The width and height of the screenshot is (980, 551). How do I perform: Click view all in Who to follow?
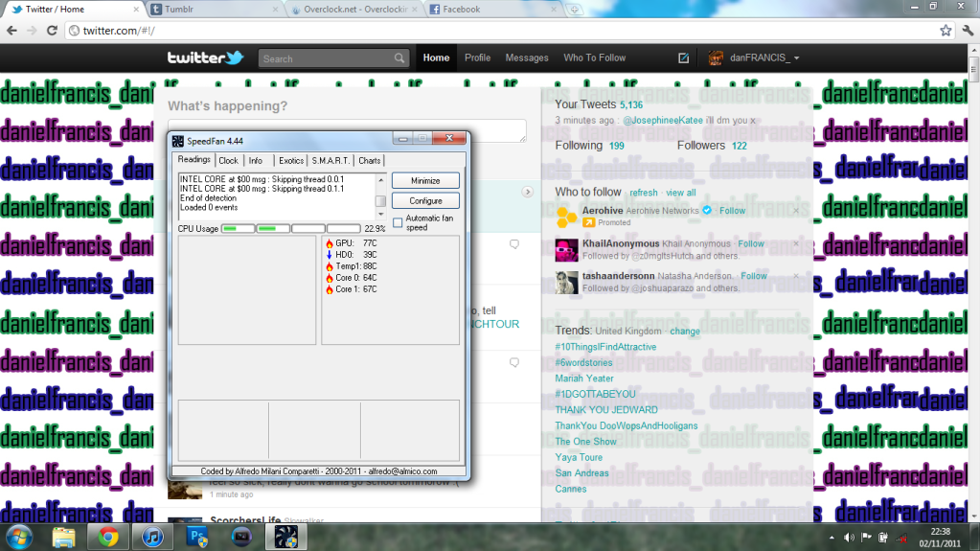click(680, 193)
